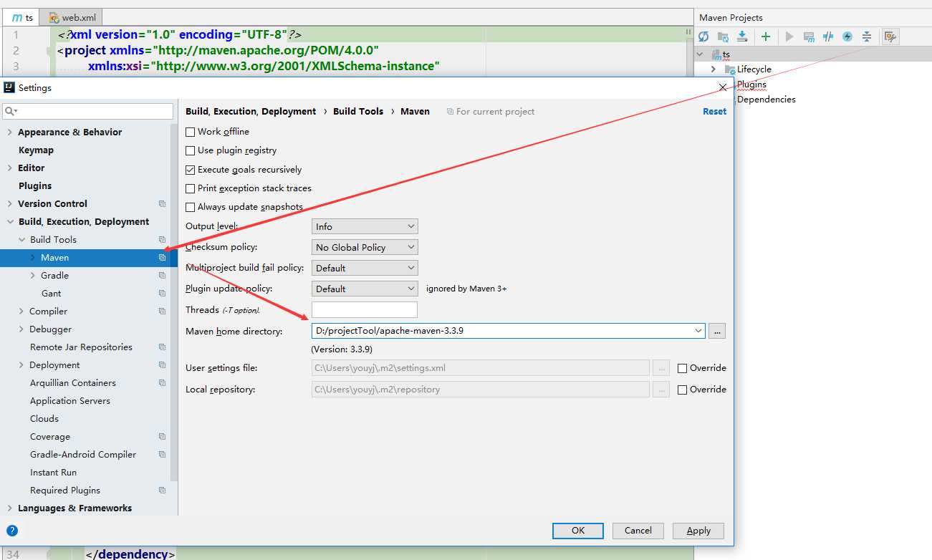Expand Editor settings node
This screenshot has width=932, height=560.
click(9, 168)
